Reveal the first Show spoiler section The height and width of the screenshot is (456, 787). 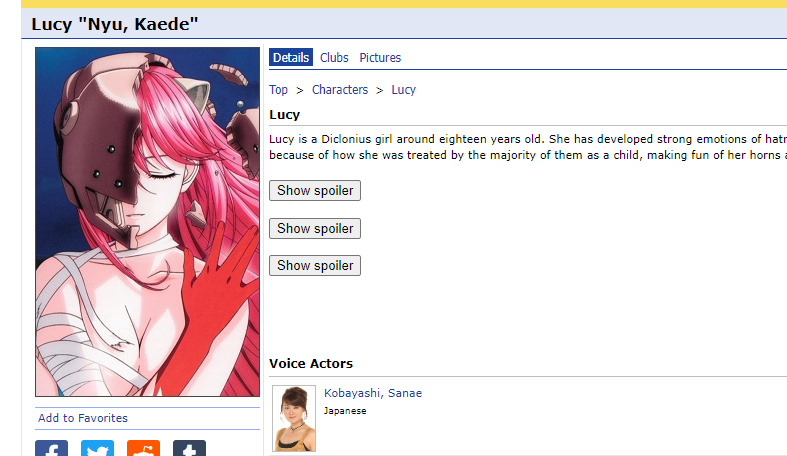(315, 191)
